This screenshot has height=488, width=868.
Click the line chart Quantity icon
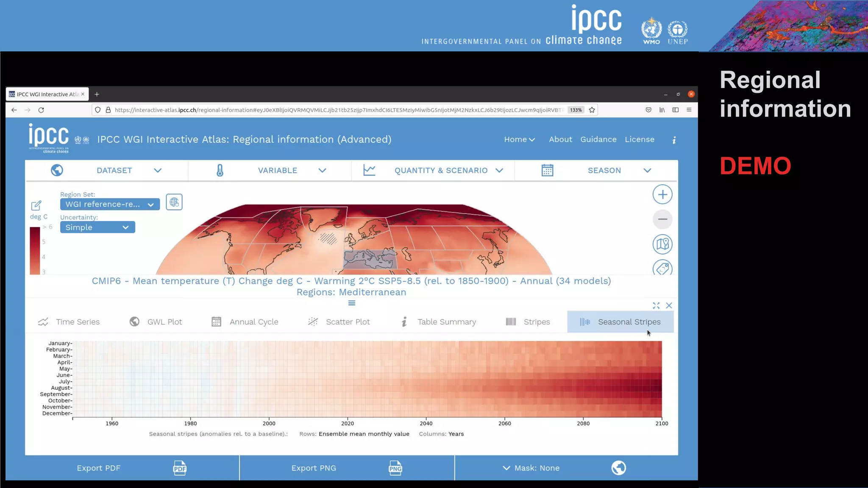(x=369, y=170)
